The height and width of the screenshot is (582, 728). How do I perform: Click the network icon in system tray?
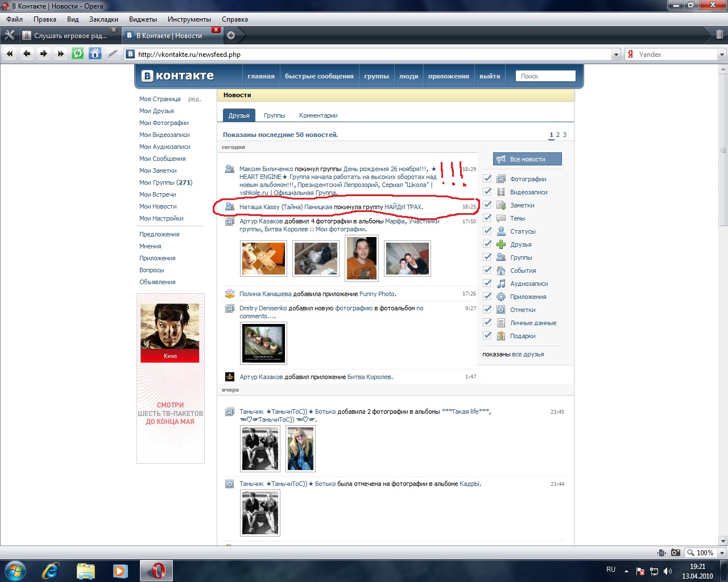(x=654, y=571)
